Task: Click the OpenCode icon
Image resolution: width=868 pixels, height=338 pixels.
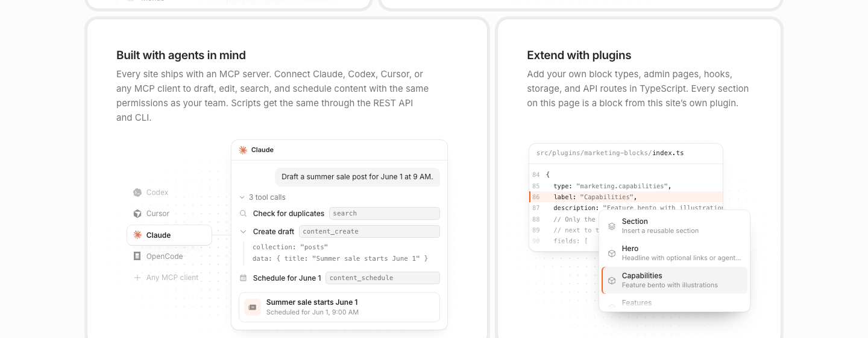Action: [x=137, y=256]
